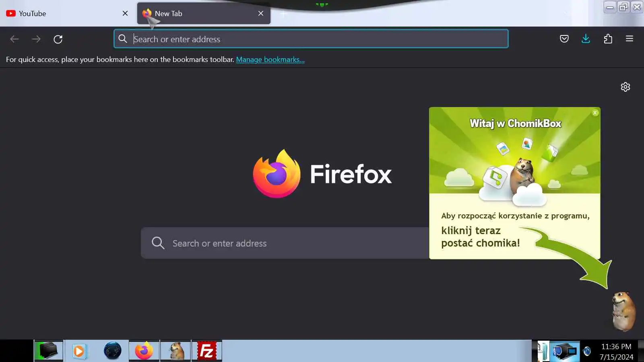Click the blue speaker tray icon
This screenshot has width=644, height=362.
click(x=587, y=351)
